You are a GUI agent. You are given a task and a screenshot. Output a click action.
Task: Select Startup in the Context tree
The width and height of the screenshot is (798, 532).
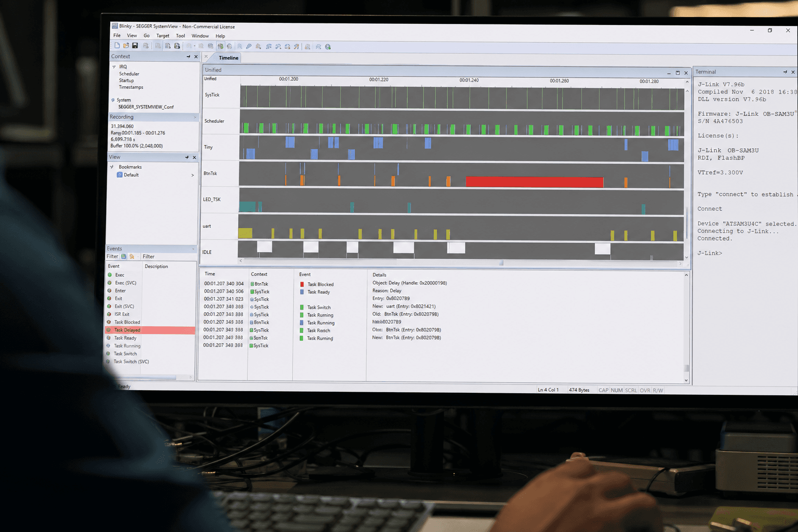point(126,81)
